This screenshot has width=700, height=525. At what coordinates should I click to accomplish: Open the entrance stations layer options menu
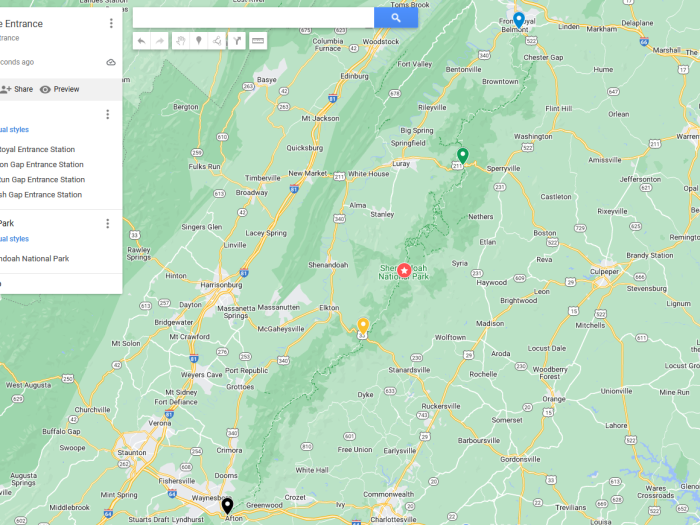(108, 114)
